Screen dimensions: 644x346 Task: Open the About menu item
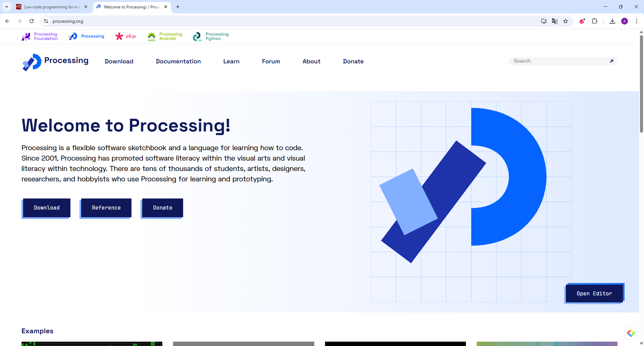[x=312, y=61]
